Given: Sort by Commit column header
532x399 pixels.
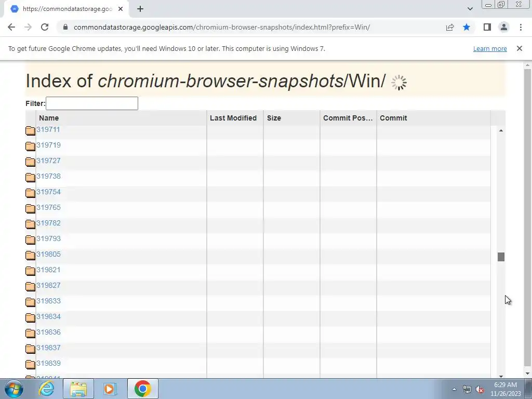Looking at the screenshot, I should tap(434, 118).
